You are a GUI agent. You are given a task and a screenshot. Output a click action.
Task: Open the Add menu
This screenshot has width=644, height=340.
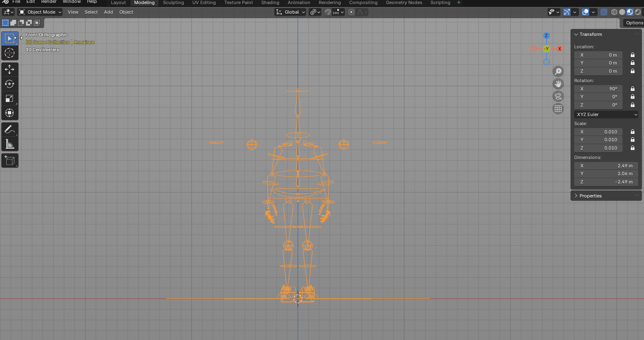point(108,12)
